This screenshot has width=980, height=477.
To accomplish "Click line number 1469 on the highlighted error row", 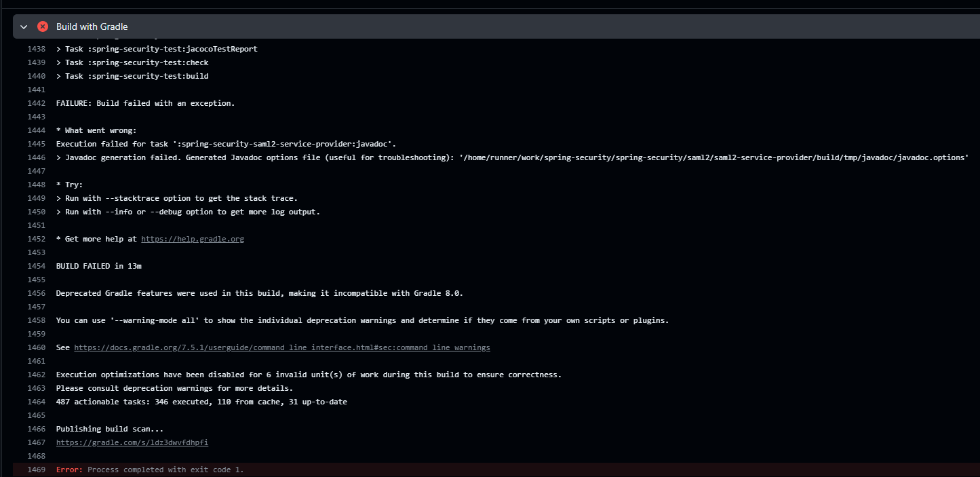I will click(x=36, y=470).
